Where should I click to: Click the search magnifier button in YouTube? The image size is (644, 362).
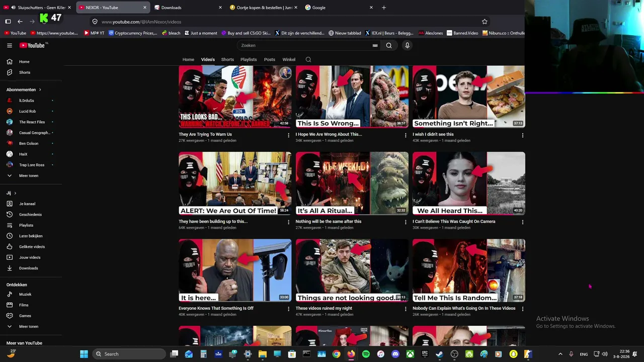point(389,45)
